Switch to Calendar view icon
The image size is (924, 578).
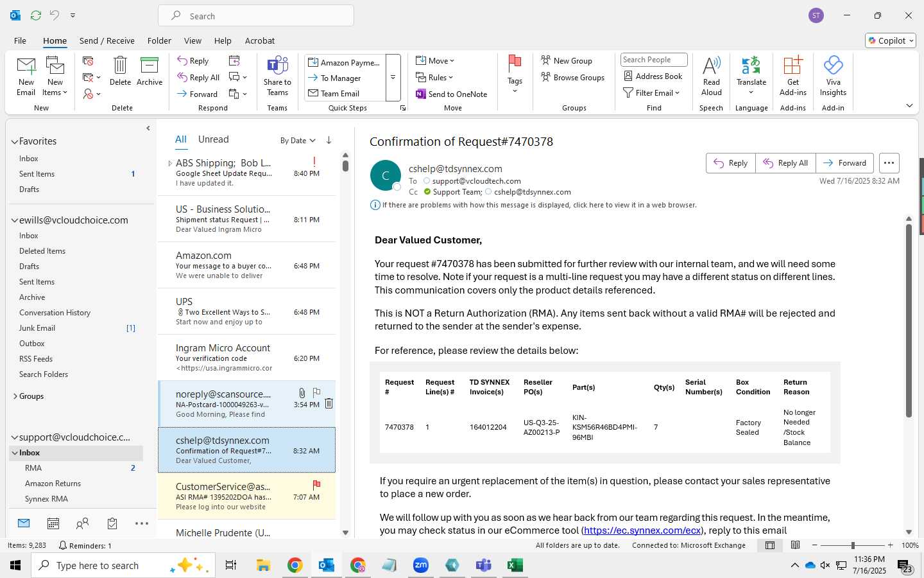pyautogui.click(x=53, y=523)
